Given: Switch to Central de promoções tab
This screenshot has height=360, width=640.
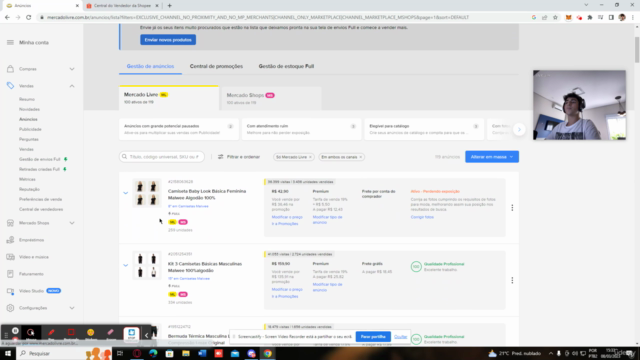Looking at the screenshot, I should point(216,66).
